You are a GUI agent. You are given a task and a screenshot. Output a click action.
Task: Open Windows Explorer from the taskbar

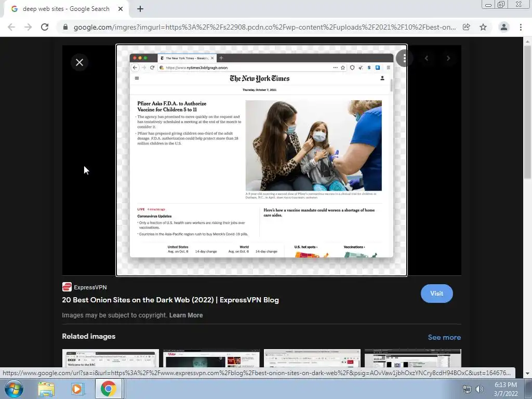46,389
